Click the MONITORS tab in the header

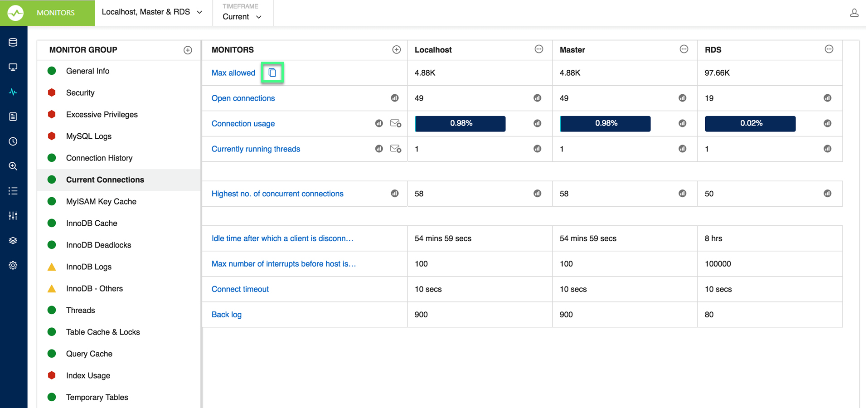coord(56,13)
